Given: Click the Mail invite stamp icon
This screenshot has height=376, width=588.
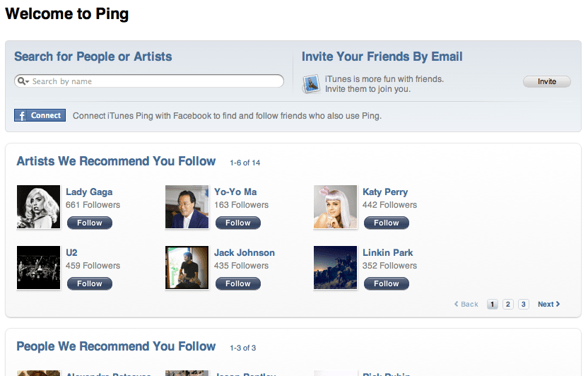Looking at the screenshot, I should click(x=311, y=84).
